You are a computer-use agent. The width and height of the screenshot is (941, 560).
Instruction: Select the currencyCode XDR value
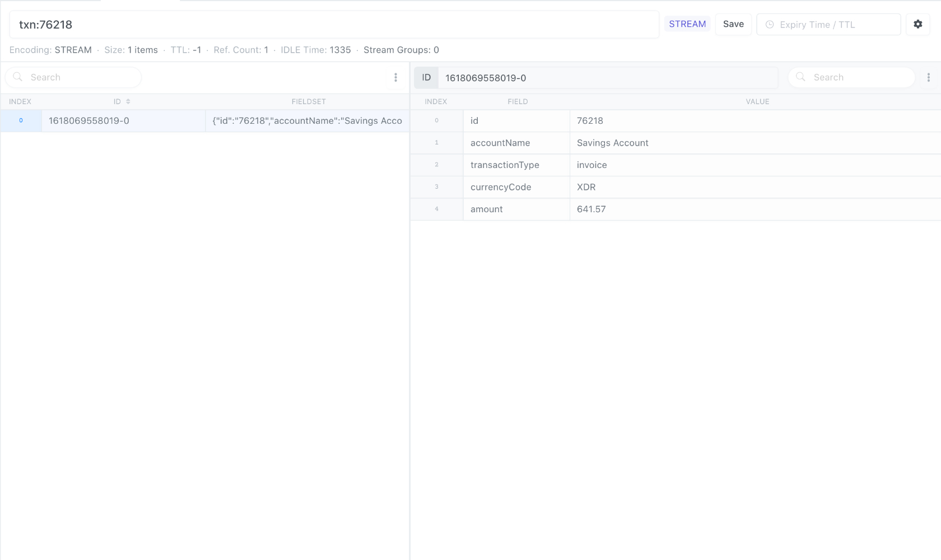click(586, 187)
